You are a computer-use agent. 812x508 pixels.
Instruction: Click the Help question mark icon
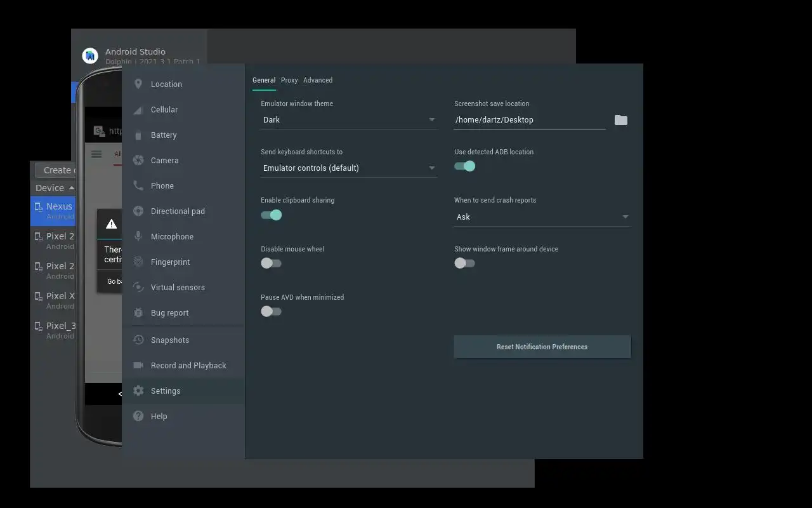click(x=138, y=416)
